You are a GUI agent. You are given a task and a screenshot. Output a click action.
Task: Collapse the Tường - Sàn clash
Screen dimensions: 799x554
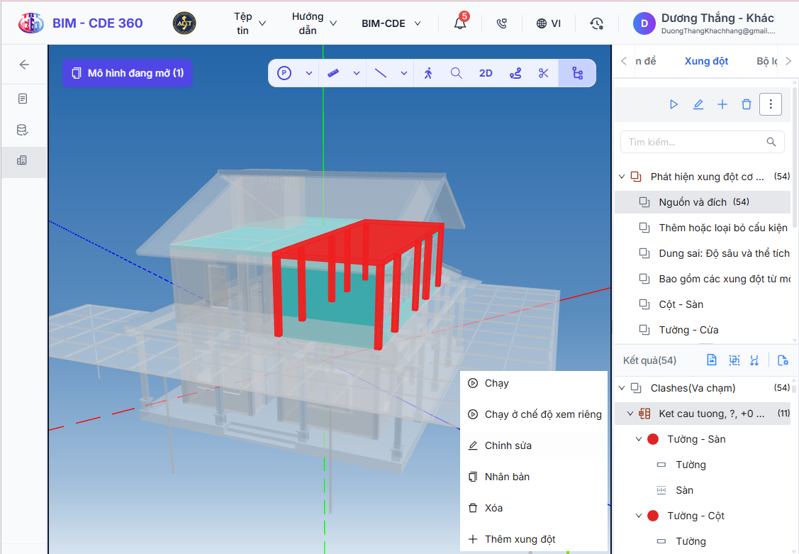click(638, 439)
